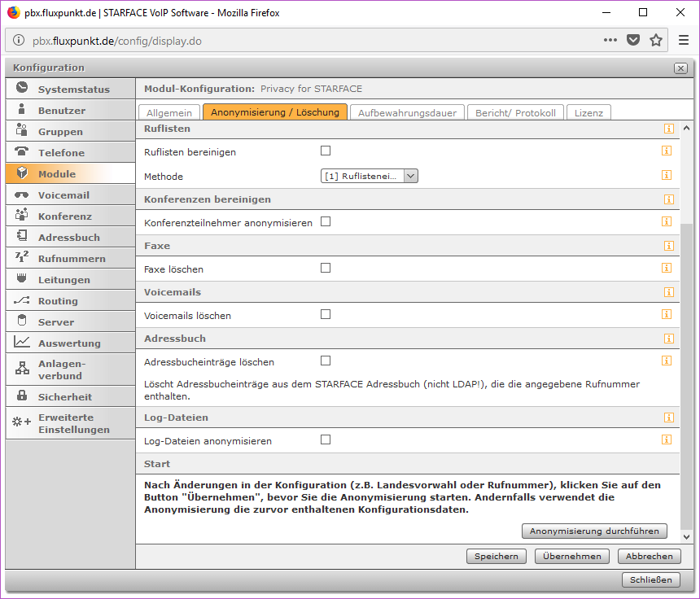Viewport: 700px width, 599px height.
Task: Open the Leitungen section
Action: pos(71,280)
